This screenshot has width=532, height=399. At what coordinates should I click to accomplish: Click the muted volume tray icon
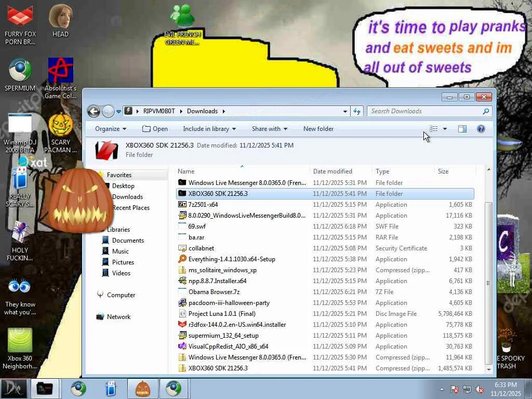[x=480, y=390]
